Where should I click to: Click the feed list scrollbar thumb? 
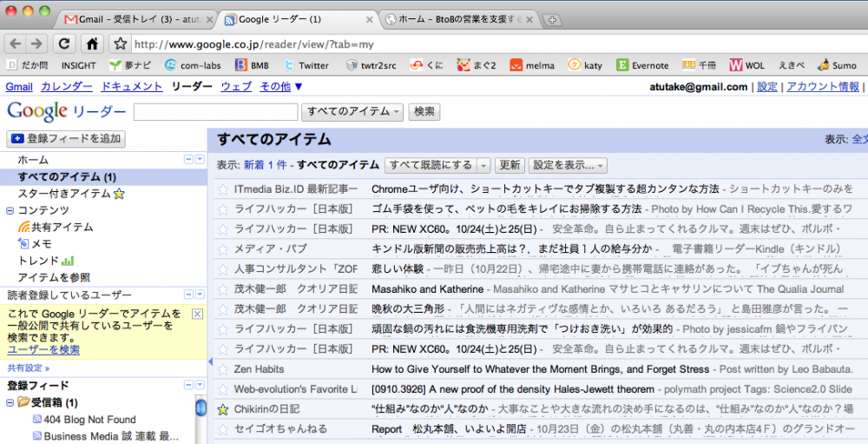click(x=201, y=408)
